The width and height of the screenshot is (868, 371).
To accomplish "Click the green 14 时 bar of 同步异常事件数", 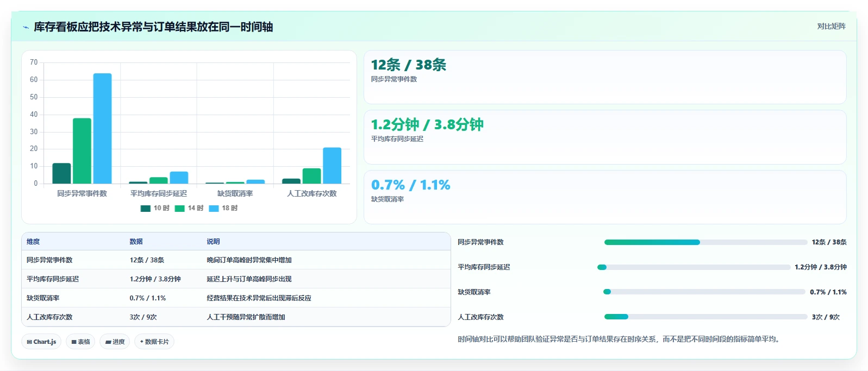I will click(82, 151).
